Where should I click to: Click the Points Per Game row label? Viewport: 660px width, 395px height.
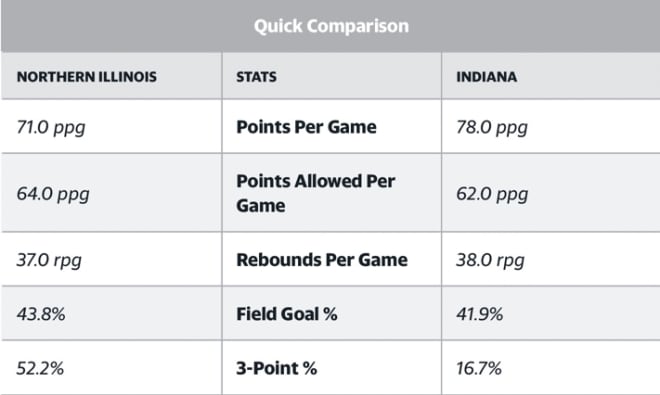pos(306,127)
